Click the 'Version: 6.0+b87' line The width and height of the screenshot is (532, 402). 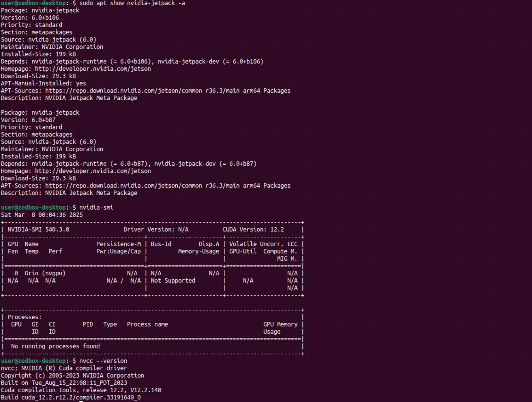click(28, 120)
